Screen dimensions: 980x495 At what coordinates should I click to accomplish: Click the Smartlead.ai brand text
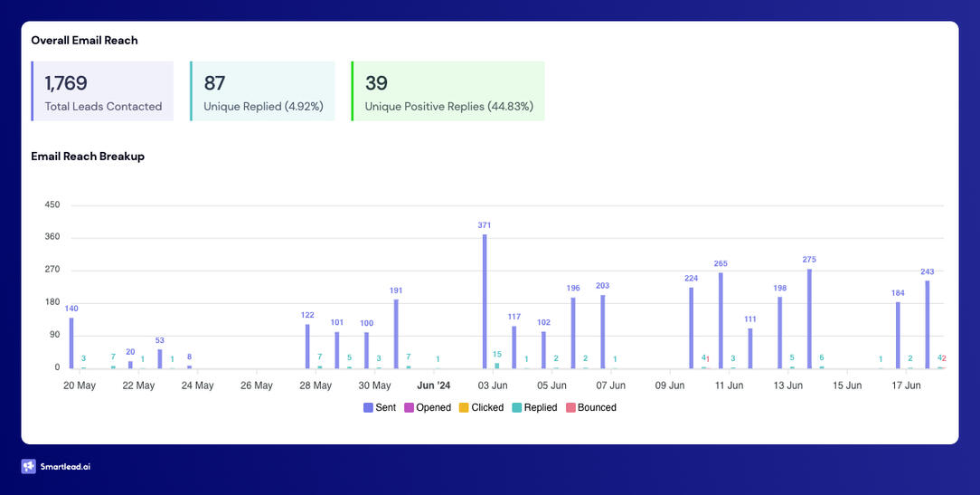(64, 467)
